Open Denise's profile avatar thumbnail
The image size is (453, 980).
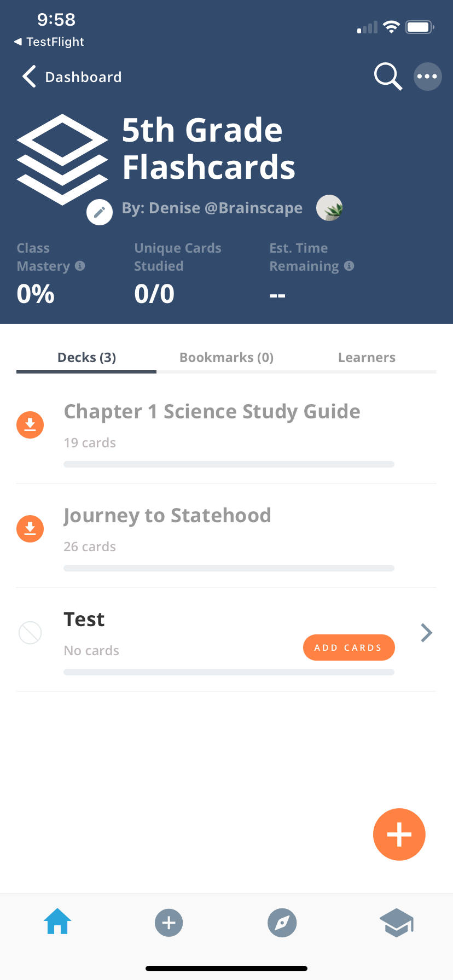(x=329, y=208)
